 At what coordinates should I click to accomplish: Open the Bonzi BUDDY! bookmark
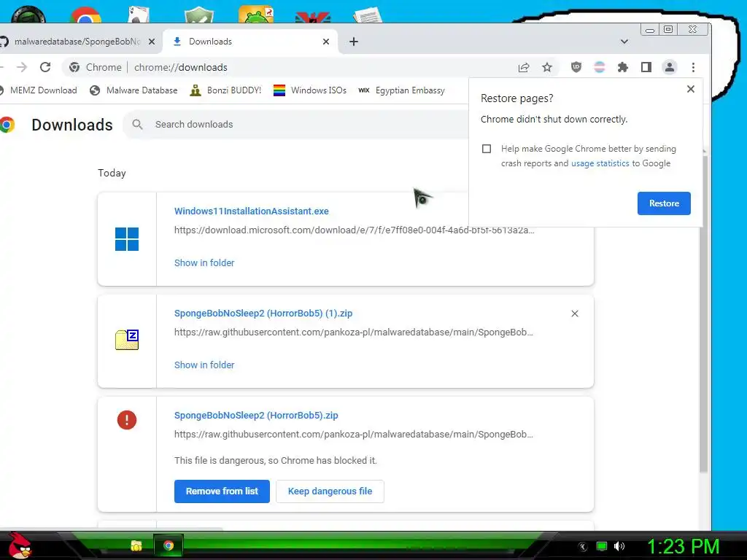[225, 90]
